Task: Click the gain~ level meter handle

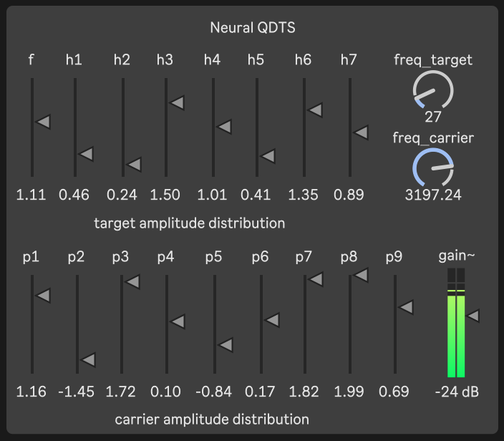Action: click(x=472, y=315)
